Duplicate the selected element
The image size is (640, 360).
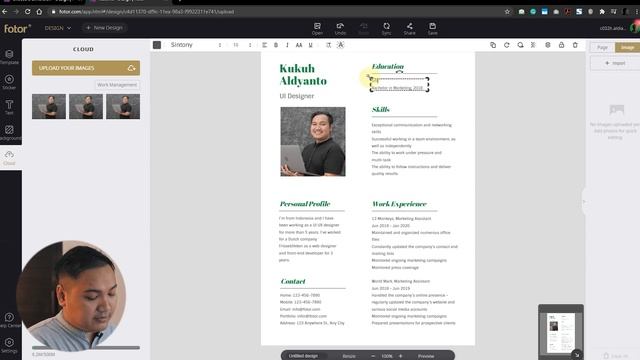point(493,45)
